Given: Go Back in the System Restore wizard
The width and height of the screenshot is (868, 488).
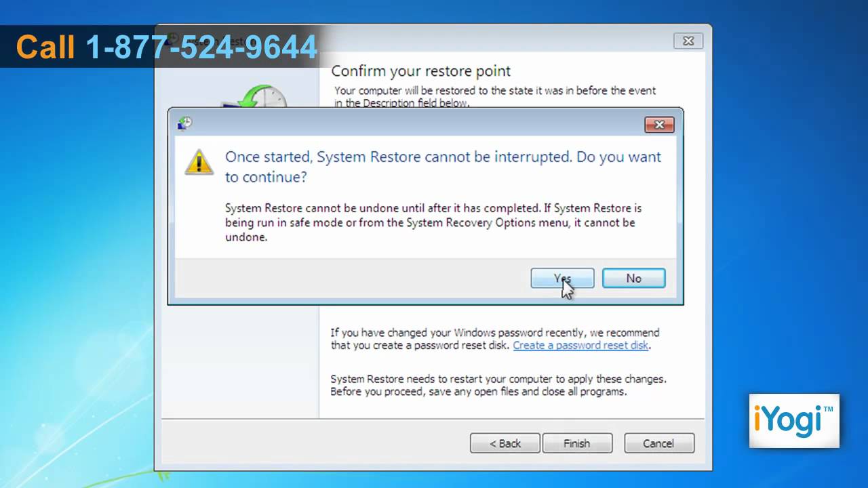Looking at the screenshot, I should point(505,443).
